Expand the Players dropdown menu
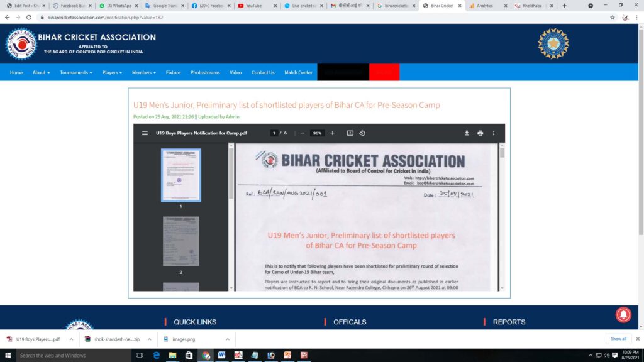 (x=112, y=72)
